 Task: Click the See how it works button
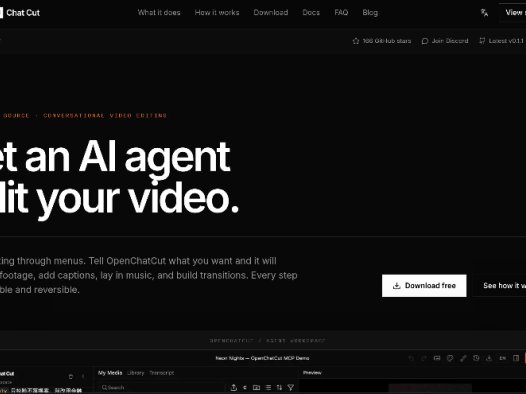click(x=500, y=286)
